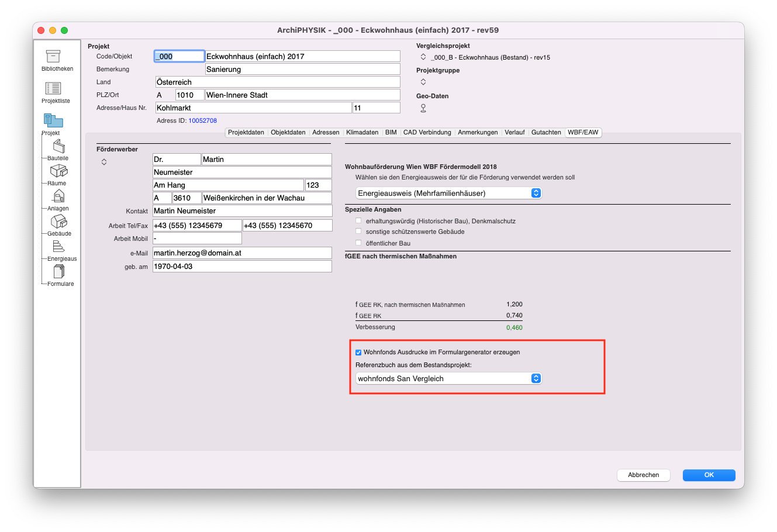Click the Förderwerber PLZ field '3610'
This screenshot has height=532, width=777.
(187, 198)
